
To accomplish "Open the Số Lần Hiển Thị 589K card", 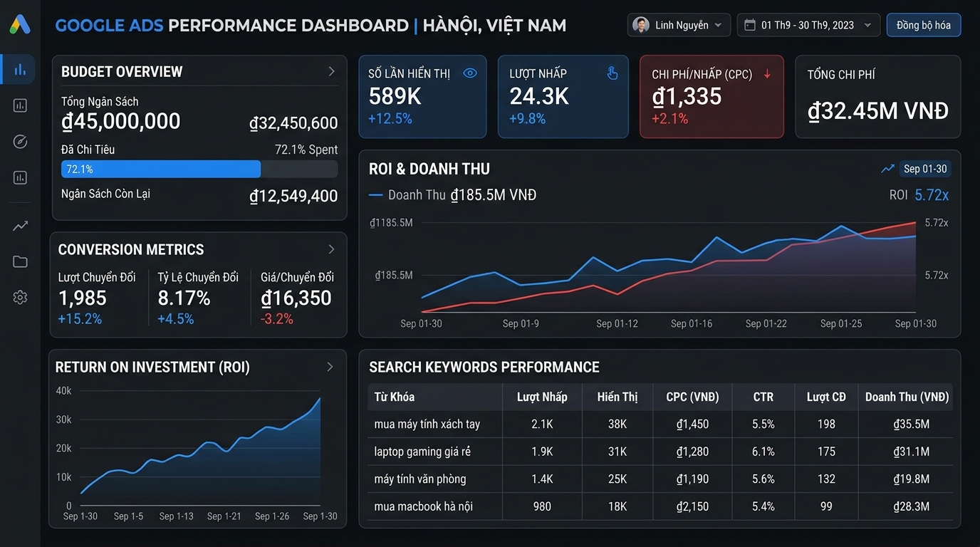I will click(422, 96).
